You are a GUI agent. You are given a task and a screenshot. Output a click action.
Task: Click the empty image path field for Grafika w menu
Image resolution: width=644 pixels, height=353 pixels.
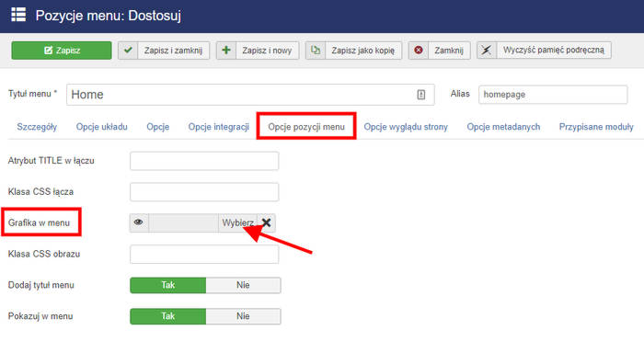tap(183, 222)
